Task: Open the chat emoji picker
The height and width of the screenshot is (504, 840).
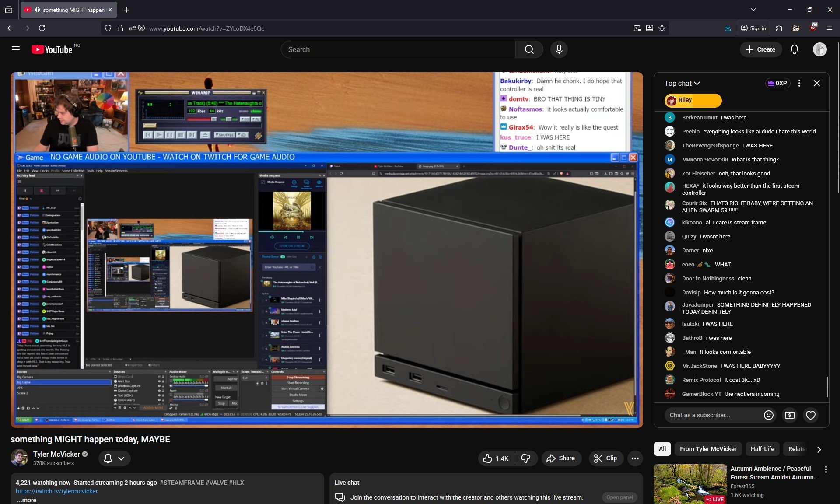Action: [768, 415]
